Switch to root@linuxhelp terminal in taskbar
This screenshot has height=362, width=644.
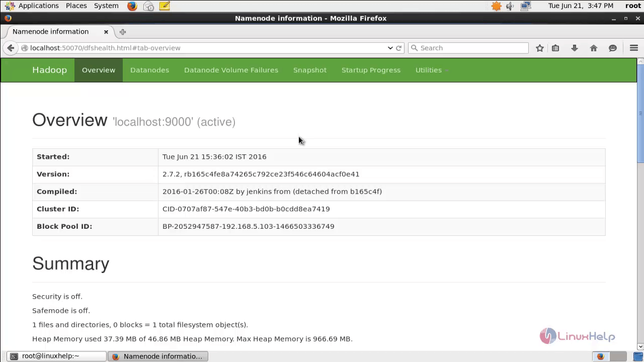(x=55, y=356)
